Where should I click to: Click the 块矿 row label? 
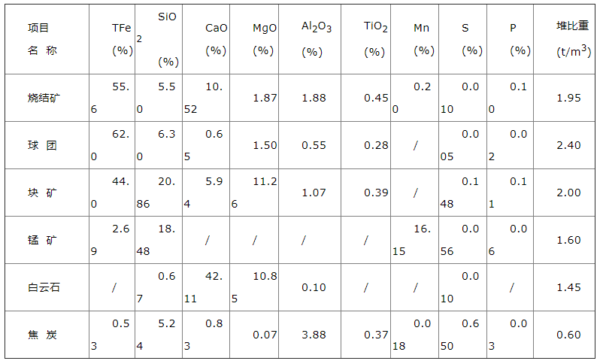47,193
